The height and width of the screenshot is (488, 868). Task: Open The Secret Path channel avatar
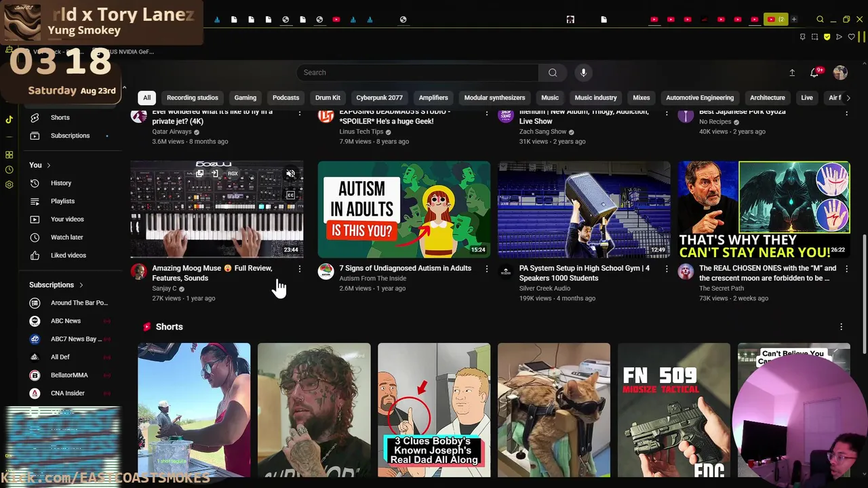pos(686,272)
